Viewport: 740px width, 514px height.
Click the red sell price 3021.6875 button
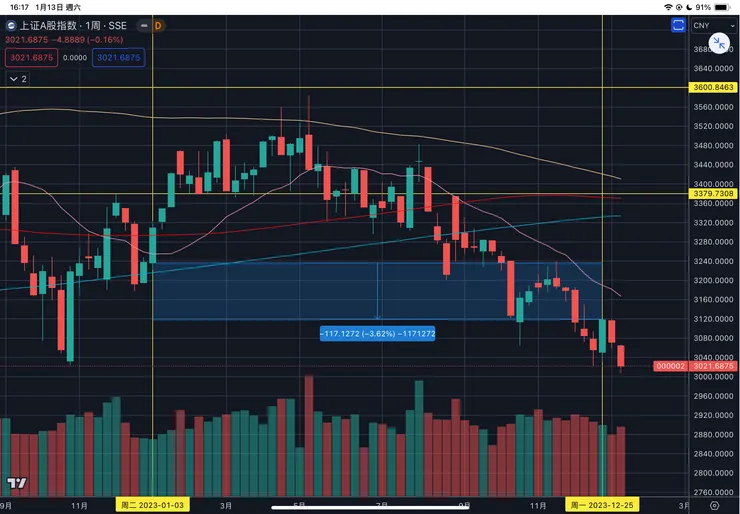coord(30,58)
